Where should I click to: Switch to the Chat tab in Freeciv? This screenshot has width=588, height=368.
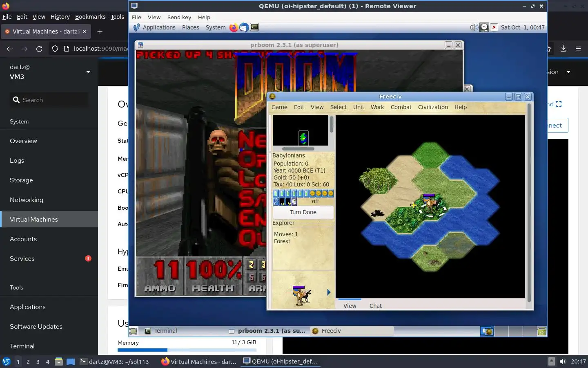point(376,306)
